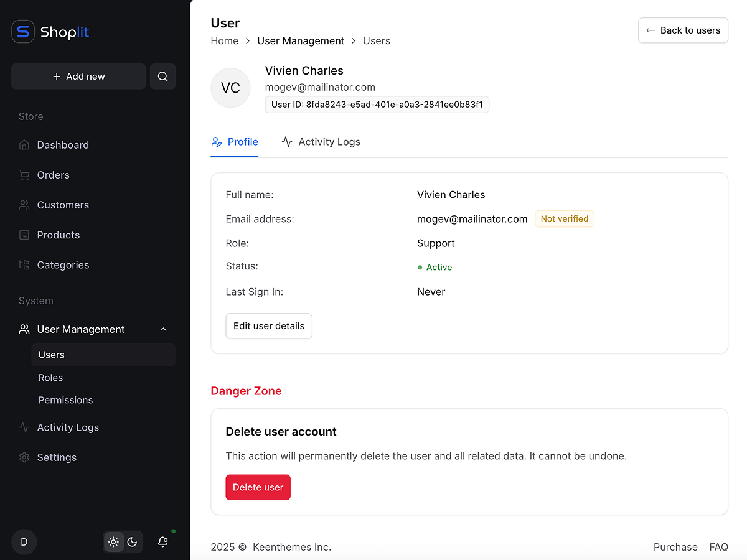Click the Customers sidebar icon
This screenshot has height=560, width=747.
pyautogui.click(x=24, y=205)
